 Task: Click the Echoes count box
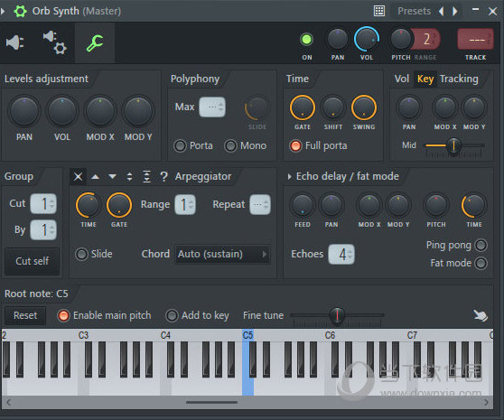click(x=341, y=254)
